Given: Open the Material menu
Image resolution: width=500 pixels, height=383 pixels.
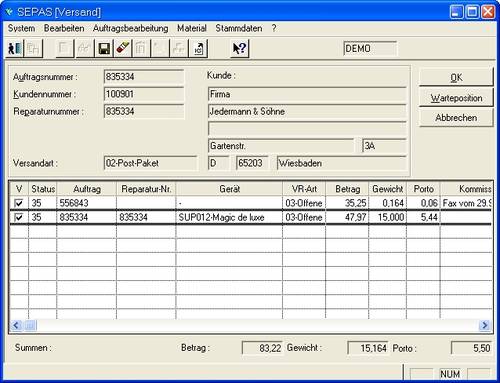Looking at the screenshot, I should (x=192, y=28).
